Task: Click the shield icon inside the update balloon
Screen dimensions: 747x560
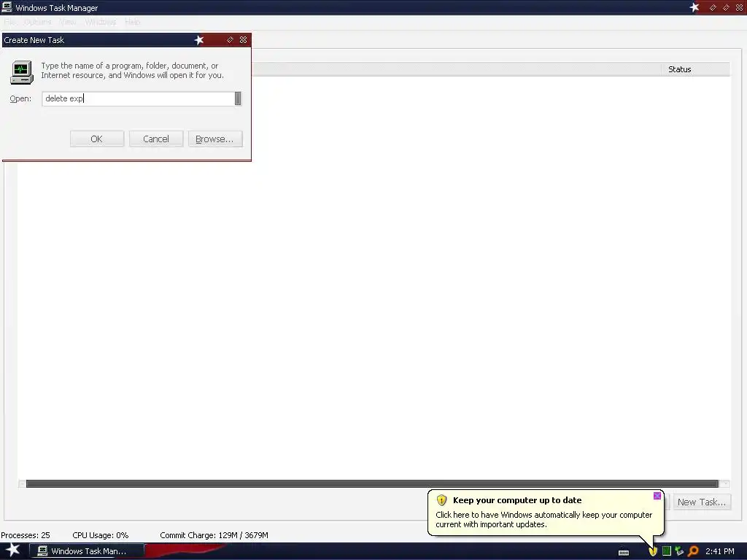Action: (441, 500)
